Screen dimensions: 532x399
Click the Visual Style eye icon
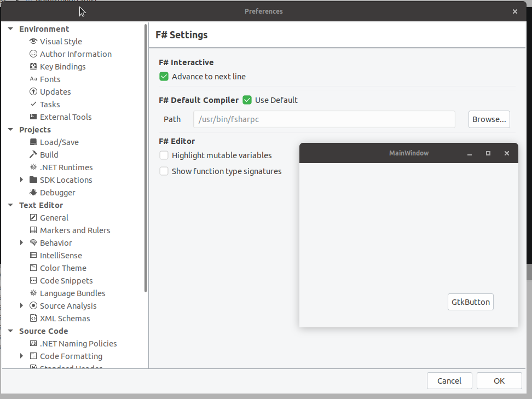pyautogui.click(x=33, y=41)
